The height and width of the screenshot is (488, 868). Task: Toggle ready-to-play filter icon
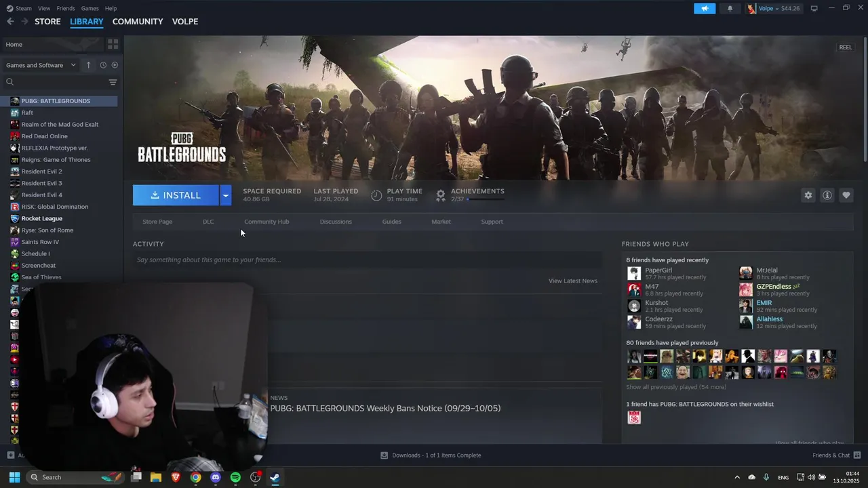115,65
